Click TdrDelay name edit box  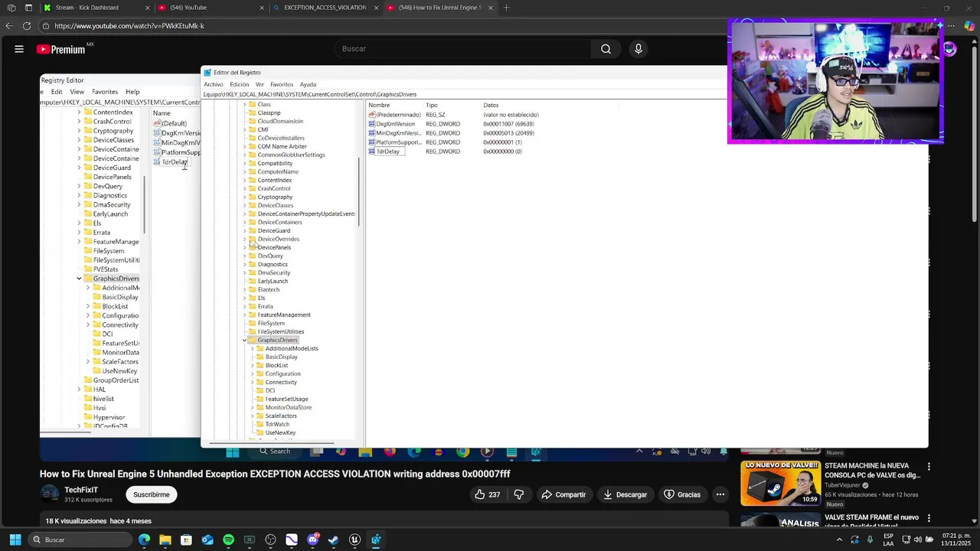pos(389,152)
